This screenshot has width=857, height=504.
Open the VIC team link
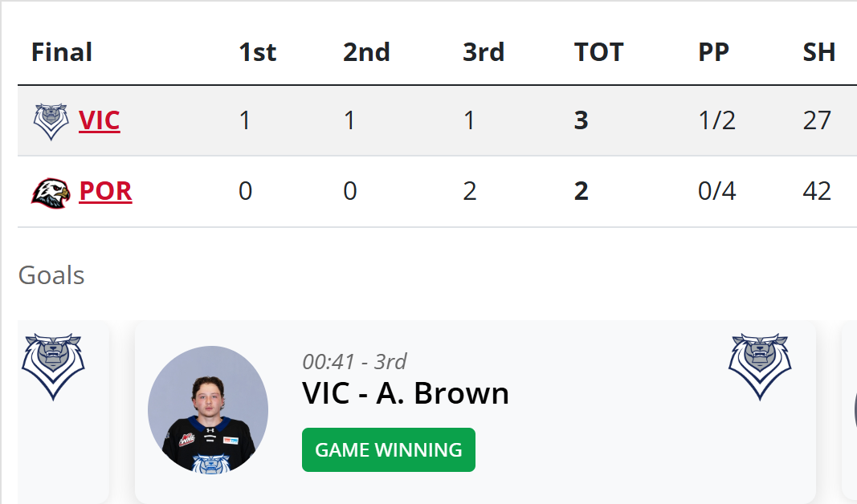100,121
